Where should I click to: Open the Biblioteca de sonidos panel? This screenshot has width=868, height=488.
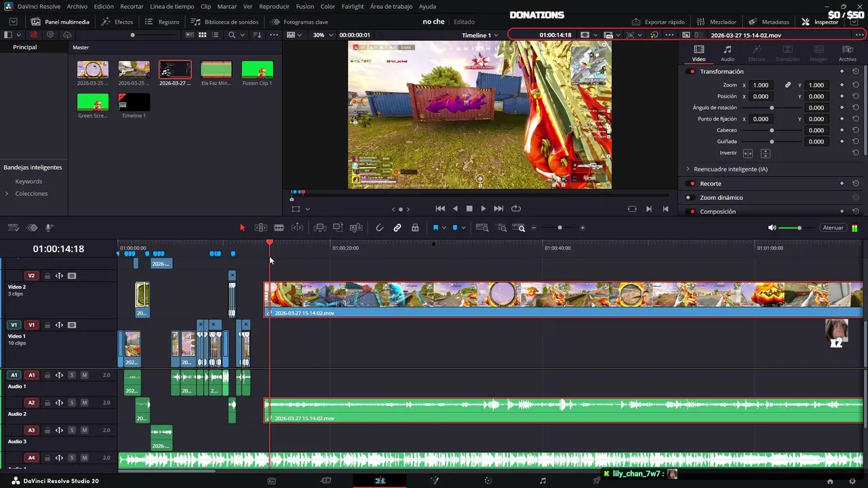224,22
